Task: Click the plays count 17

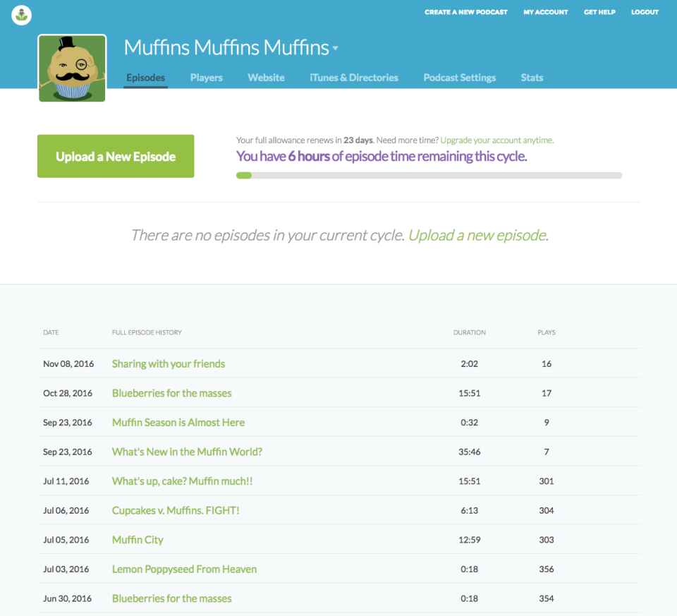Action: 546,393
